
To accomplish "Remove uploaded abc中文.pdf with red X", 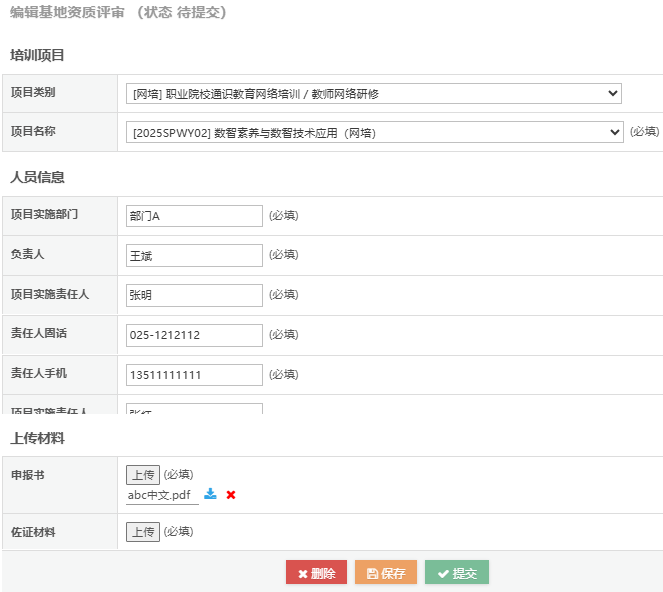I will [231, 494].
